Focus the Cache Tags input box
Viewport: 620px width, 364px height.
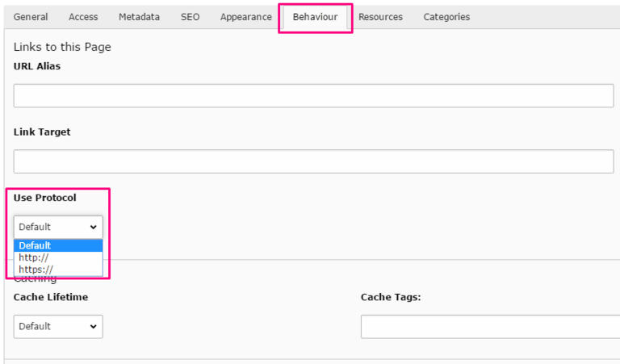pos(489,326)
